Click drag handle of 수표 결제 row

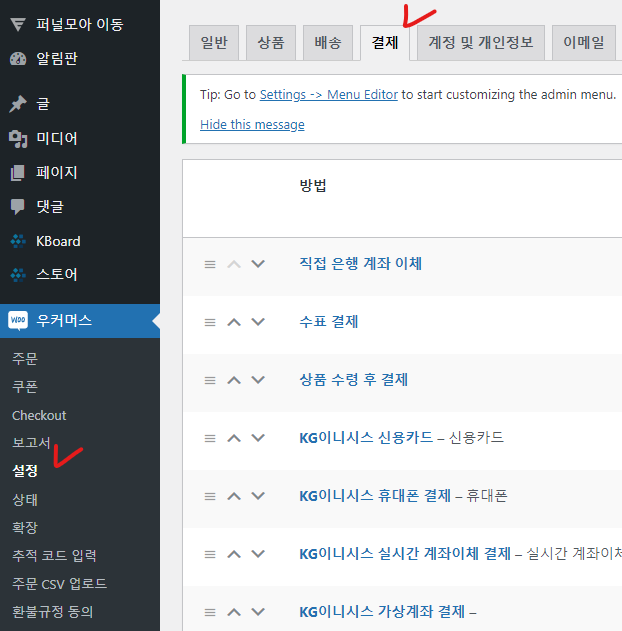[210, 322]
